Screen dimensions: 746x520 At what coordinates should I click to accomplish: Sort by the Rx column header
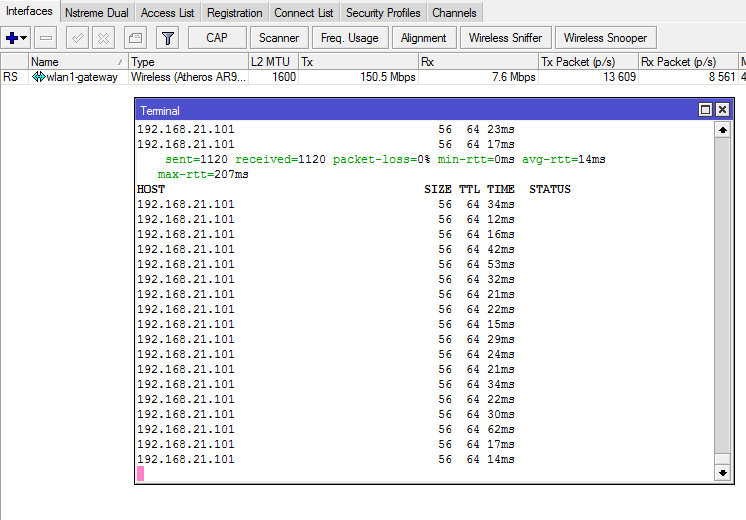(478, 62)
